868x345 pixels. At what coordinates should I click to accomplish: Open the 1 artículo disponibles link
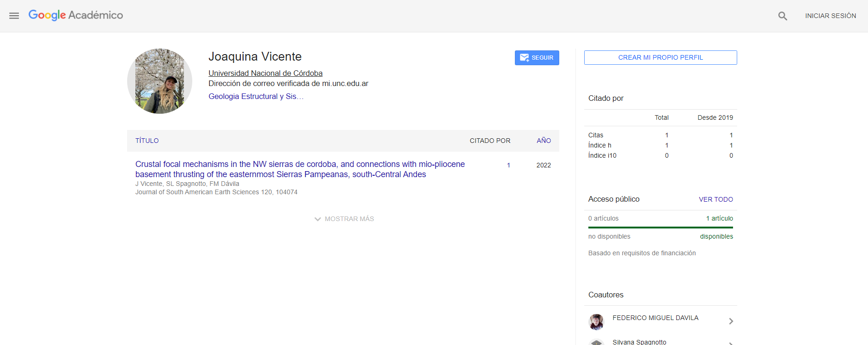[x=719, y=218]
